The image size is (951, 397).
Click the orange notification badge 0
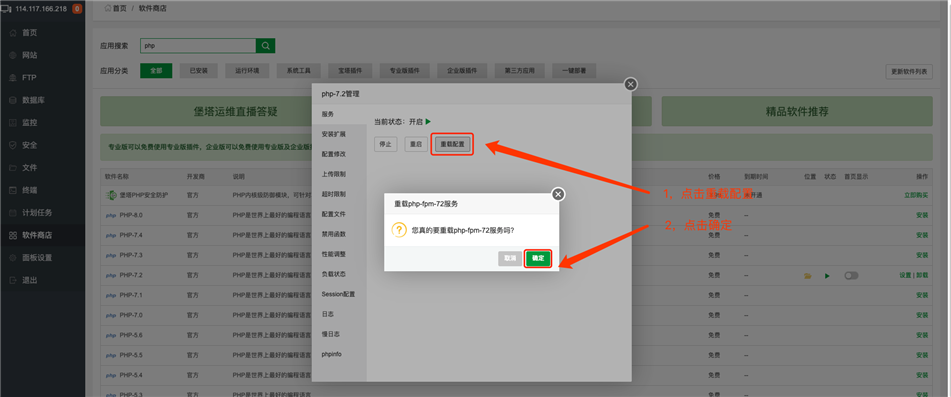[x=77, y=8]
